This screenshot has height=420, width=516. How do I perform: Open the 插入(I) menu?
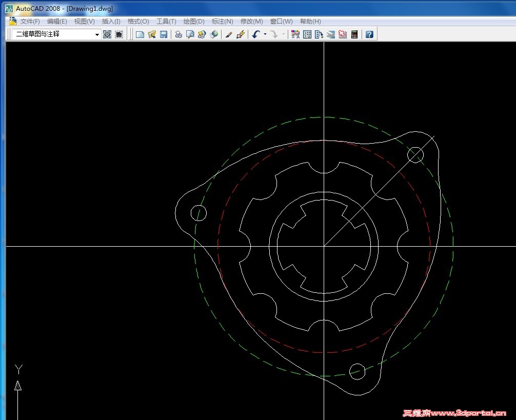(x=111, y=22)
